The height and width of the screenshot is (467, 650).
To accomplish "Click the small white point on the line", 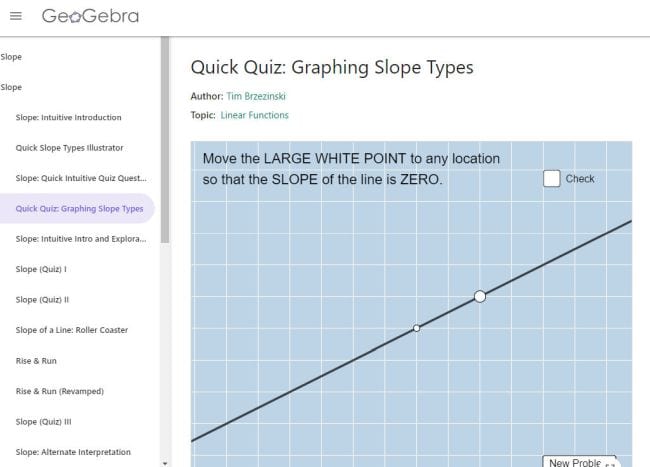I will pos(417,328).
